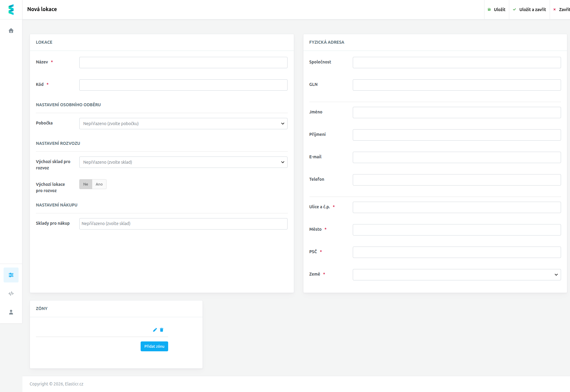Open the user profile icon in sidebar
This screenshot has height=392, width=570.
pos(11,312)
